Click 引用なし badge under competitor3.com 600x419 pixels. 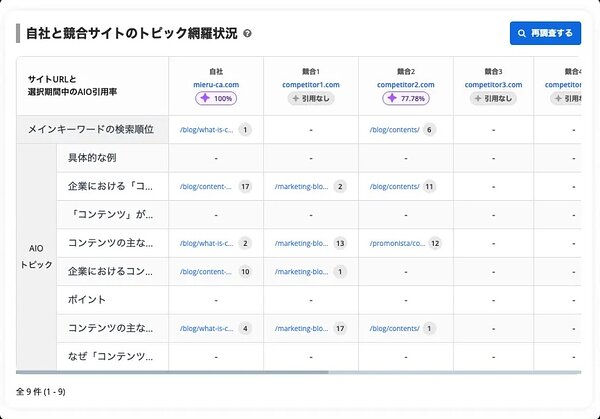[500, 99]
